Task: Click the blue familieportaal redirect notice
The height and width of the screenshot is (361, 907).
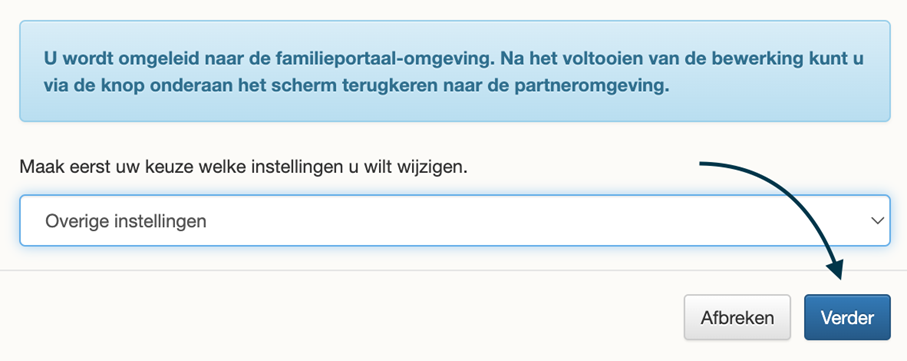Action: click(455, 71)
